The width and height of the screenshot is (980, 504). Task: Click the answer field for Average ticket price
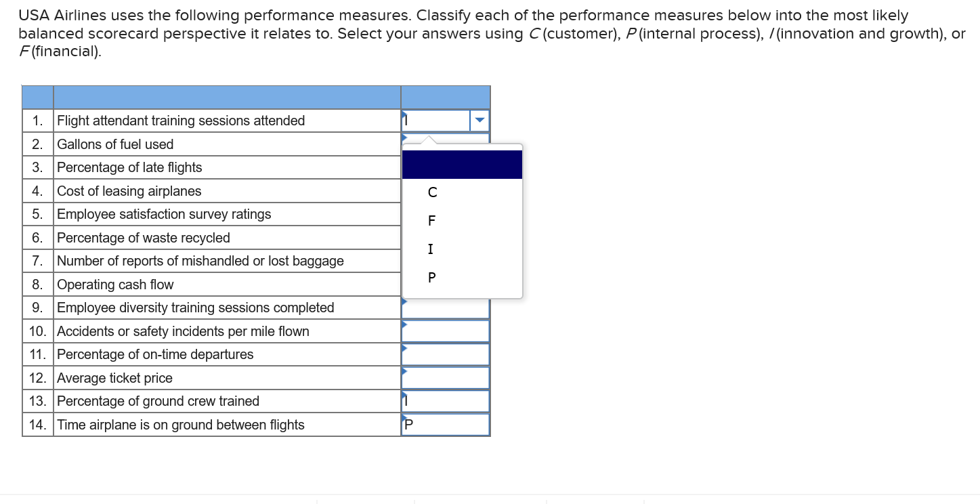(445, 378)
